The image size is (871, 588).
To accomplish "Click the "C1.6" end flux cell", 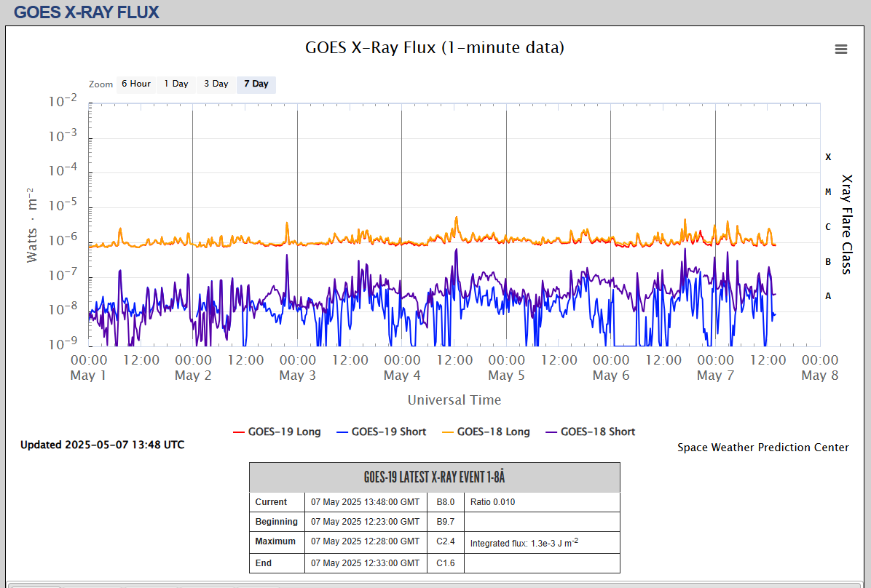I will (446, 563).
